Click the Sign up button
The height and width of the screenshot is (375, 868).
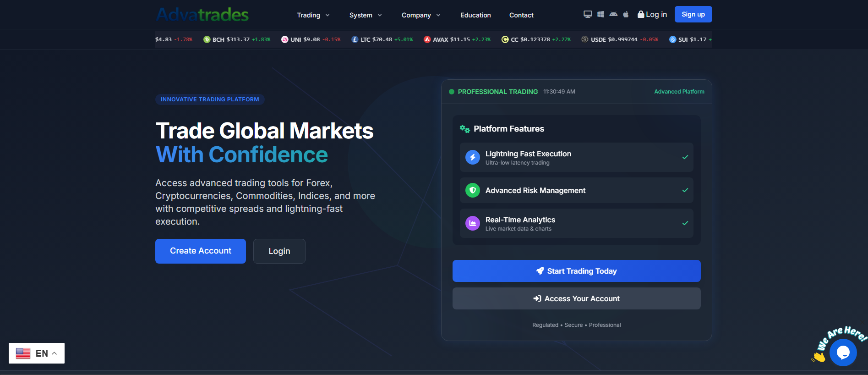[x=693, y=14]
